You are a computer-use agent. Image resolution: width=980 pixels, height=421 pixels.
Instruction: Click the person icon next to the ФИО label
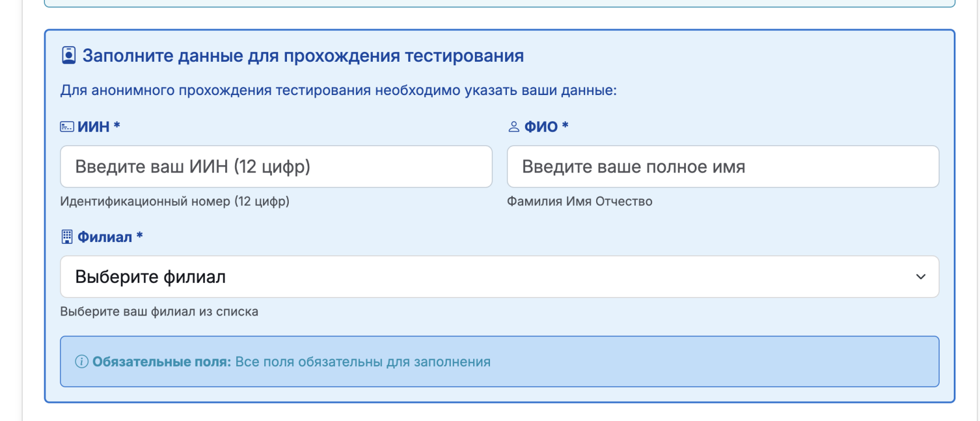click(x=513, y=126)
